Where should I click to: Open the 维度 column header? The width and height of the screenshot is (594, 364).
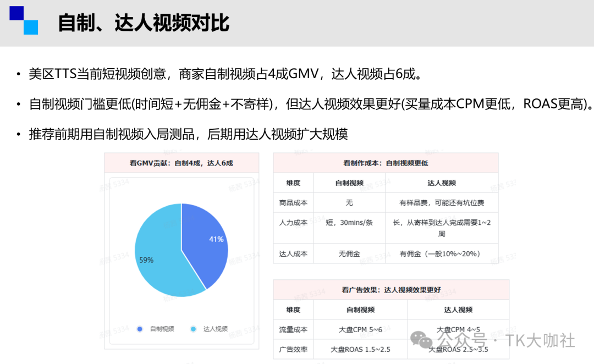(x=293, y=183)
